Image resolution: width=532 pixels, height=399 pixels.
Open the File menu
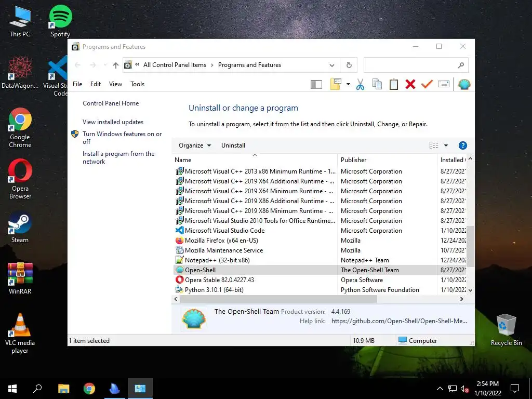tap(77, 84)
